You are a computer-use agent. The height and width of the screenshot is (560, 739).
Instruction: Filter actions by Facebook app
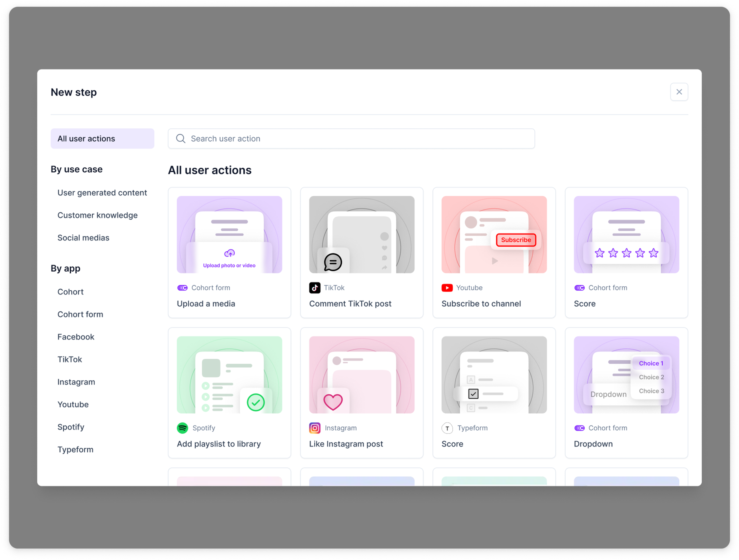pyautogui.click(x=76, y=337)
